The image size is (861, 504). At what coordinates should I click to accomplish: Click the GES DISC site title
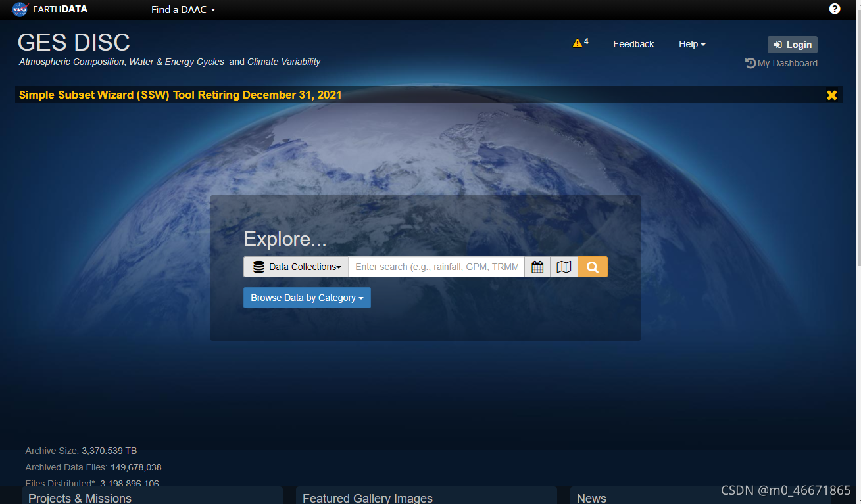click(x=74, y=42)
